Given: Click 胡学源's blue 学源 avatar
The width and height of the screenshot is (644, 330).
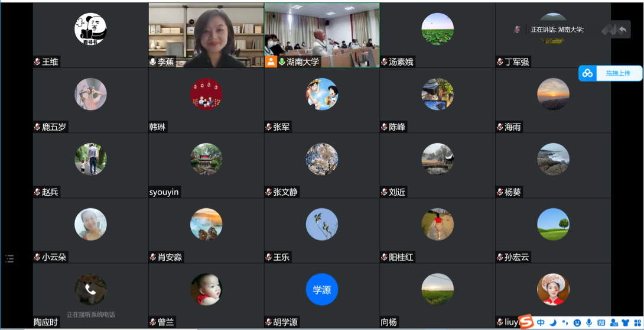Looking at the screenshot, I should (321, 290).
